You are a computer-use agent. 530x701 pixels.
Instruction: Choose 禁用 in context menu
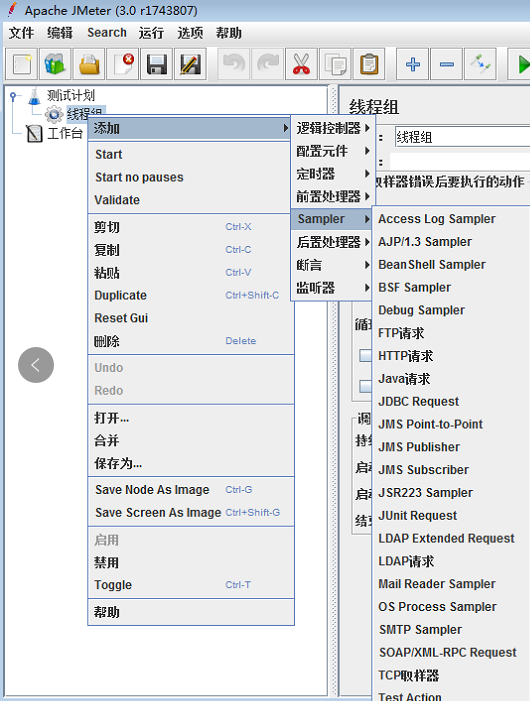[191, 562]
